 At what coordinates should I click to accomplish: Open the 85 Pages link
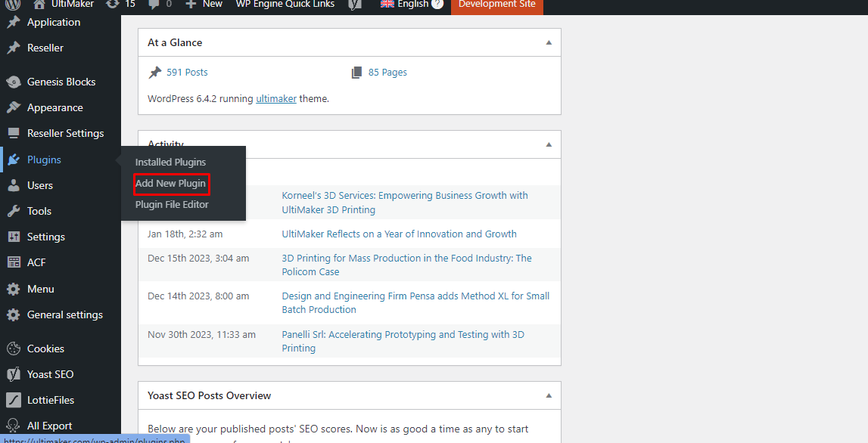click(x=387, y=73)
